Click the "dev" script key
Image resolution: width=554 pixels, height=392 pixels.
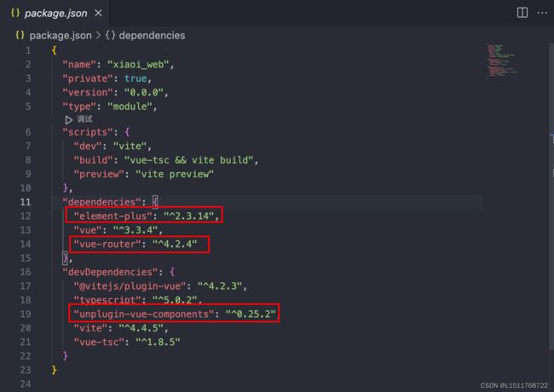click(88, 146)
